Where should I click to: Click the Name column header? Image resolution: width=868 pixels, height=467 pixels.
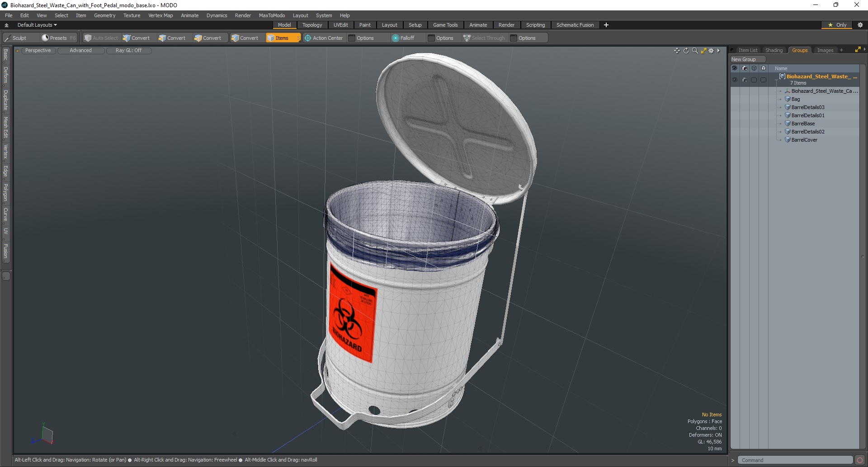781,68
